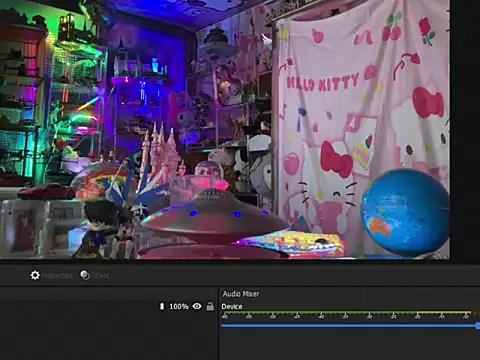Open the Filters icon for the source
Image resolution: width=480 pixels, height=360 pixels.
85,275
